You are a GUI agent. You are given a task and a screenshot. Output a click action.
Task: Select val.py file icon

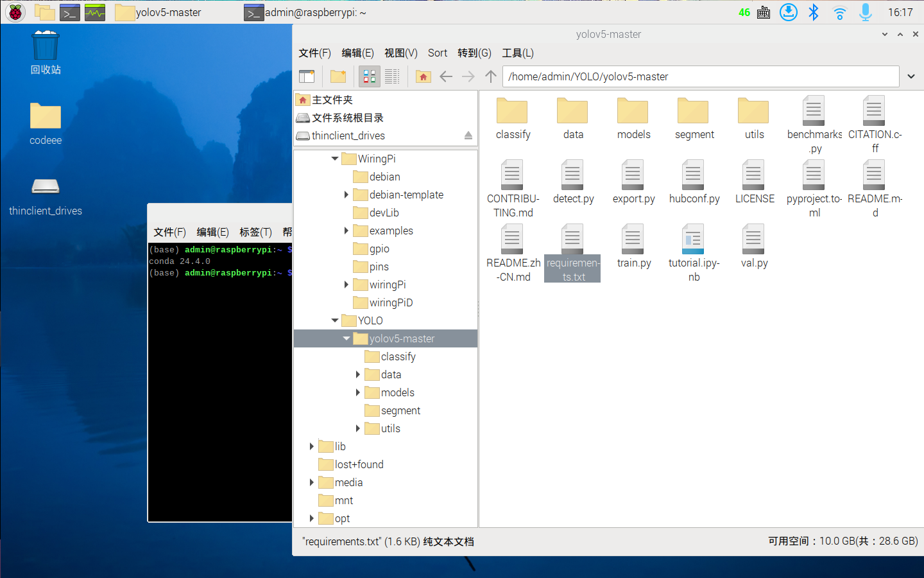(753, 239)
